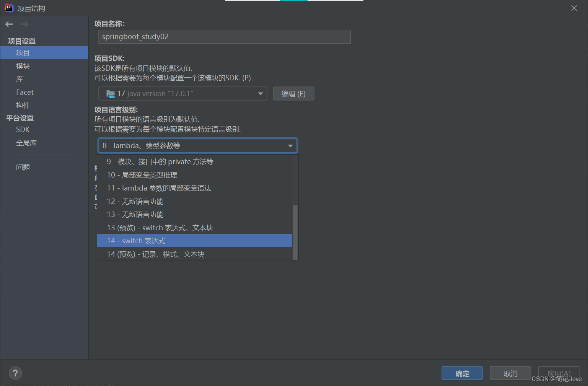Open the 库 section

click(20, 79)
